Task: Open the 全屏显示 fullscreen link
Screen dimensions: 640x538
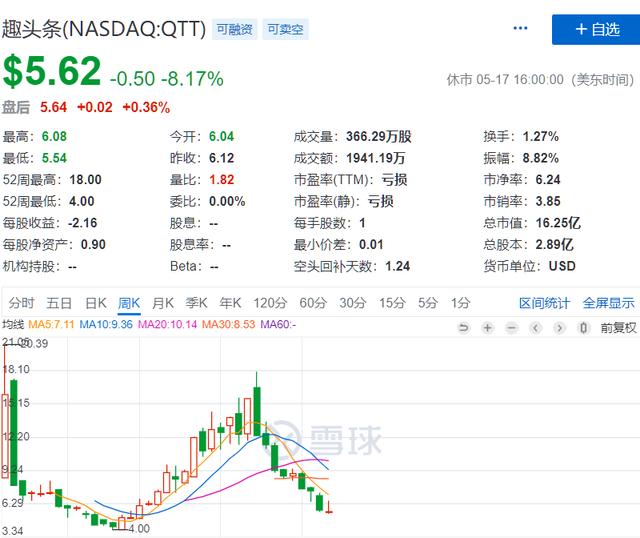Action: (609, 303)
